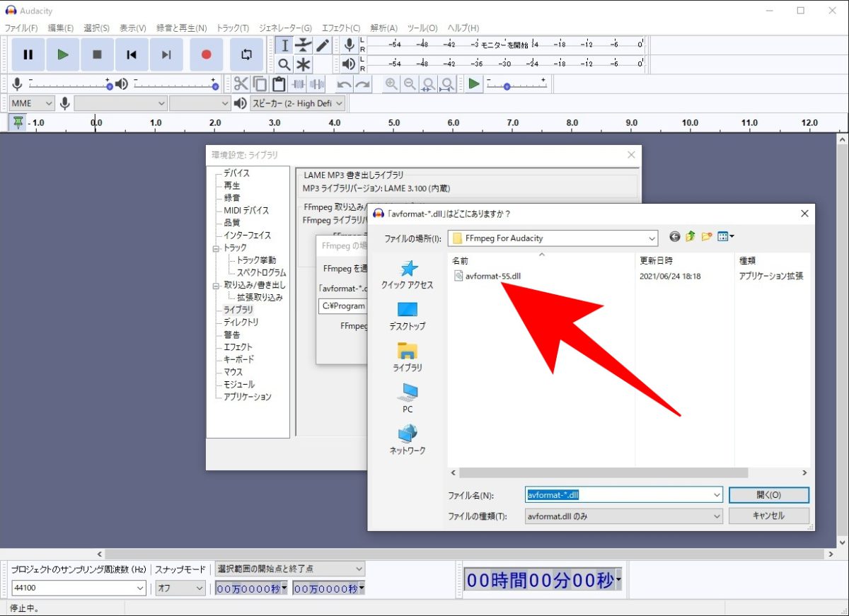The image size is (849, 616).
Task: Toggle the Loop playback button
Action: coord(246,54)
